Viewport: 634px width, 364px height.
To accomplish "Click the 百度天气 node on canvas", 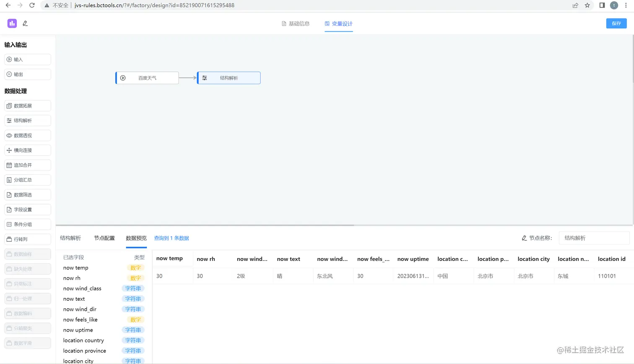I will [147, 78].
